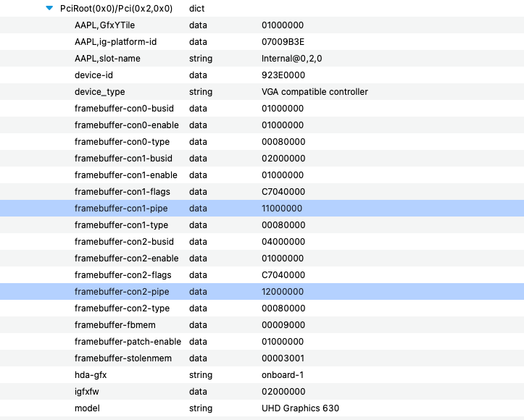Click the string type of hda-gfx row
The width and height of the screenshot is (524, 420).
tap(201, 375)
